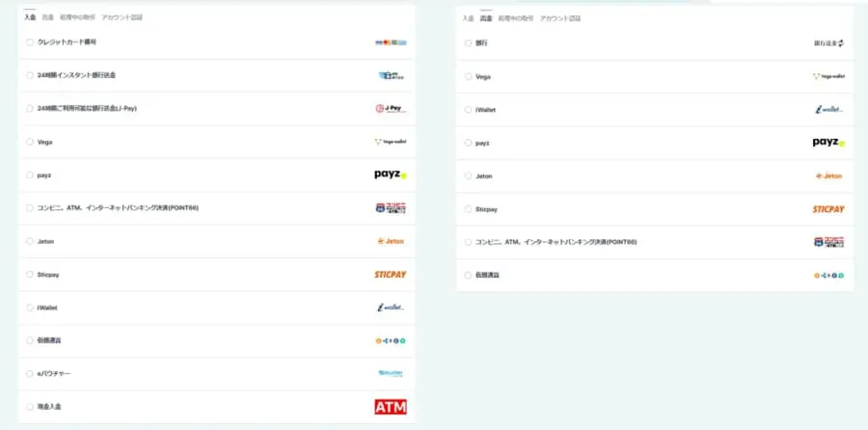Click the iWallet logo in withdrawal panel
868x430 pixels.
tap(829, 110)
